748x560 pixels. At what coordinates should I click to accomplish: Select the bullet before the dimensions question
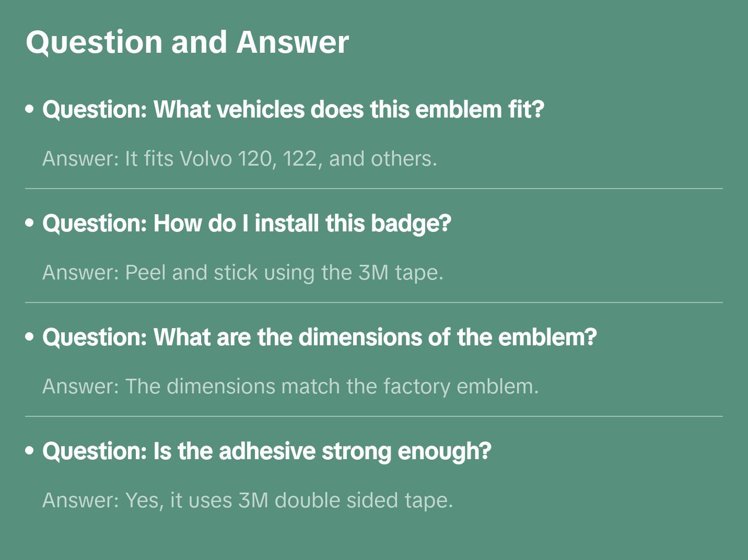(x=30, y=337)
